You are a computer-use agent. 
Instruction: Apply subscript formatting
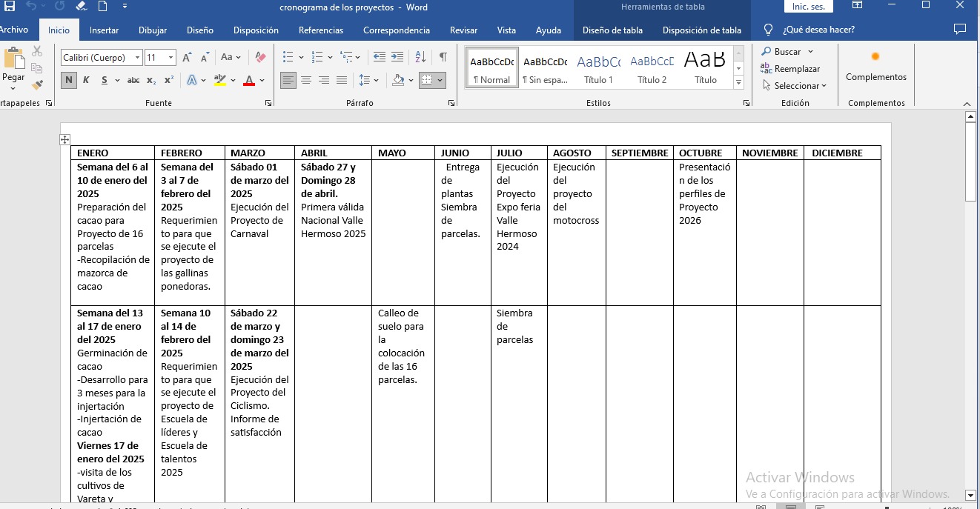(151, 80)
